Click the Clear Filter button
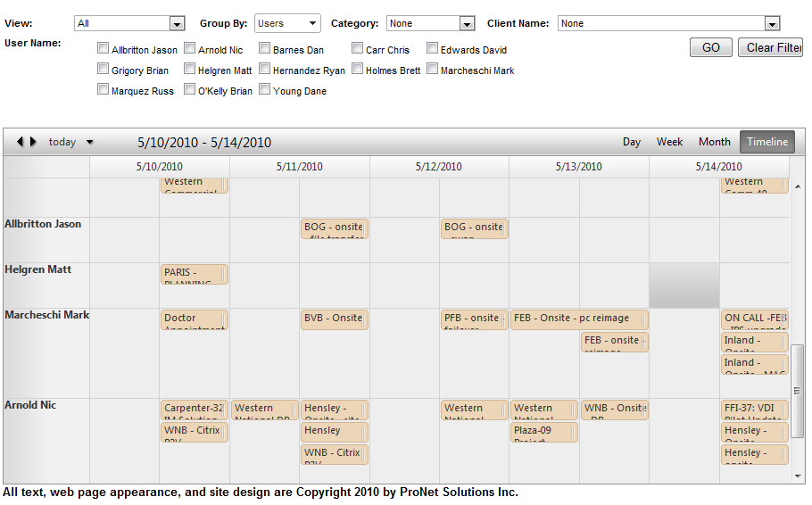 click(x=770, y=47)
